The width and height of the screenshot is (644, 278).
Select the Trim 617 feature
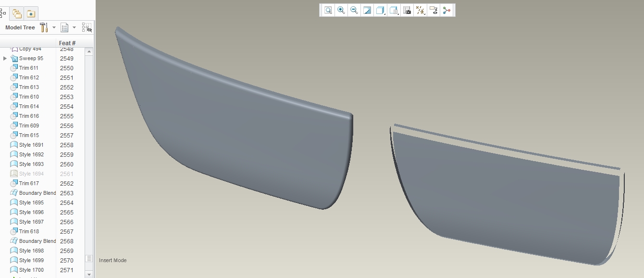(29, 183)
